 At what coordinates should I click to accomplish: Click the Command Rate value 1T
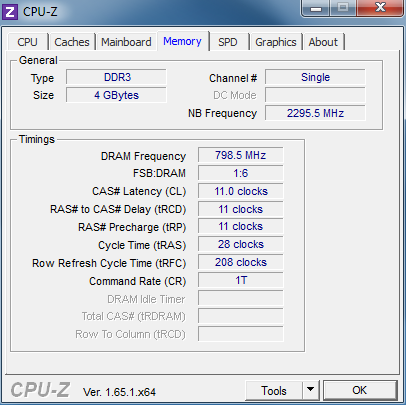[240, 280]
